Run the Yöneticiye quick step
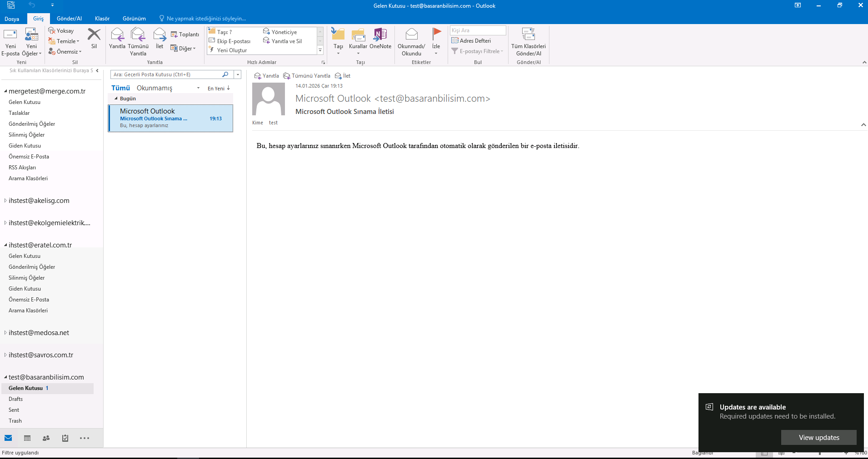The width and height of the screenshot is (868, 459). point(280,32)
